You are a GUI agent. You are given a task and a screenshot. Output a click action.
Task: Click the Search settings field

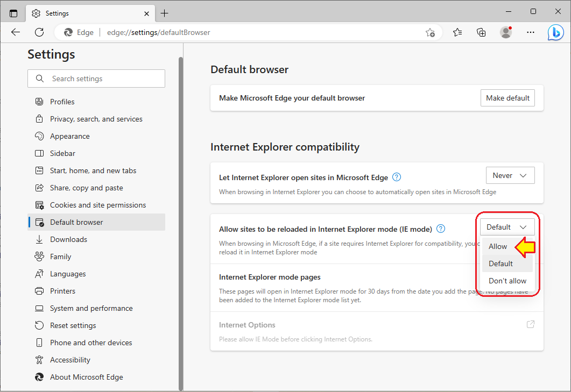[96, 79]
